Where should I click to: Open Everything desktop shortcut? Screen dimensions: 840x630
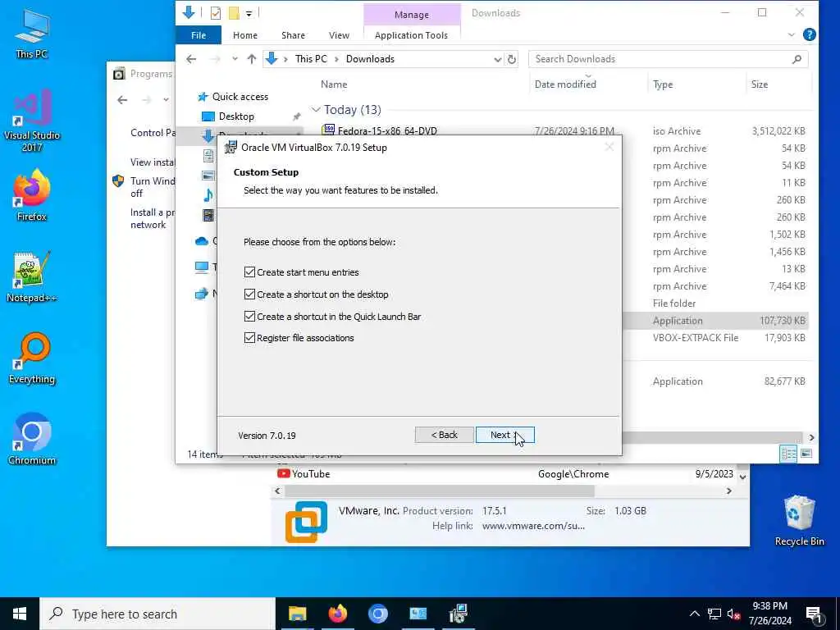(x=32, y=358)
